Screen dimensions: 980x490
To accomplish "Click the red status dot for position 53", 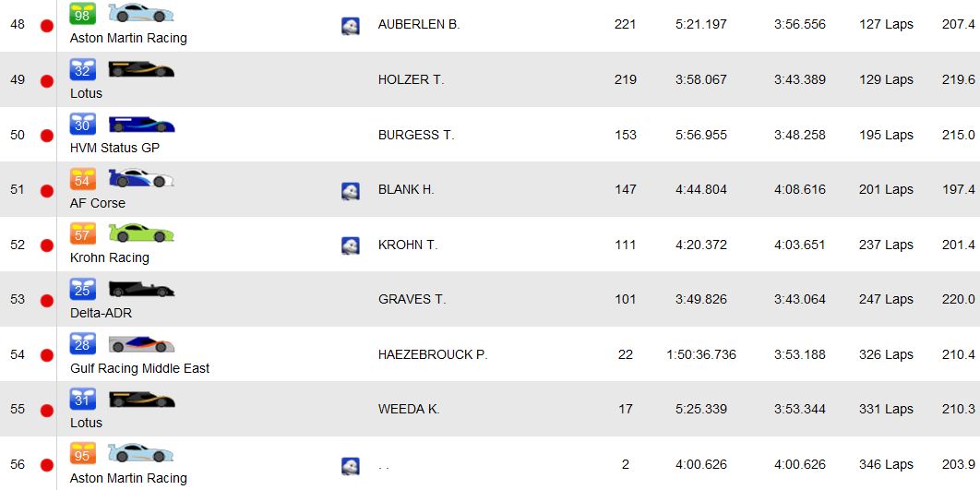I will coord(46,300).
